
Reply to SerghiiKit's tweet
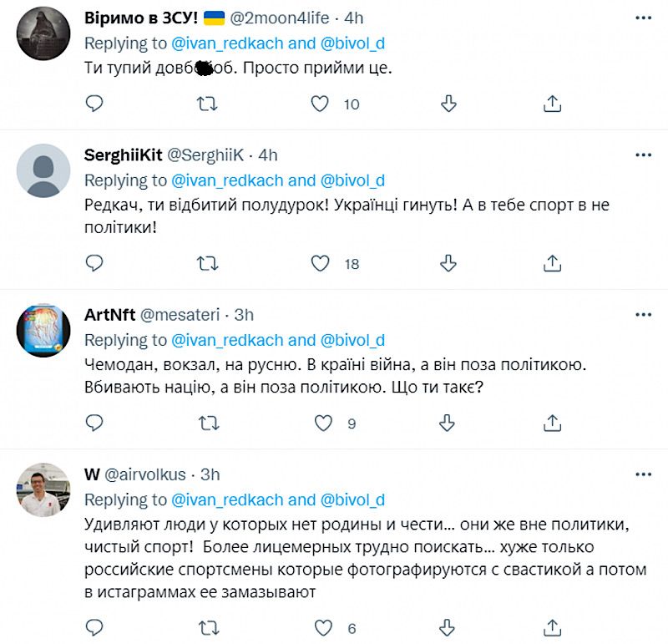(x=94, y=263)
